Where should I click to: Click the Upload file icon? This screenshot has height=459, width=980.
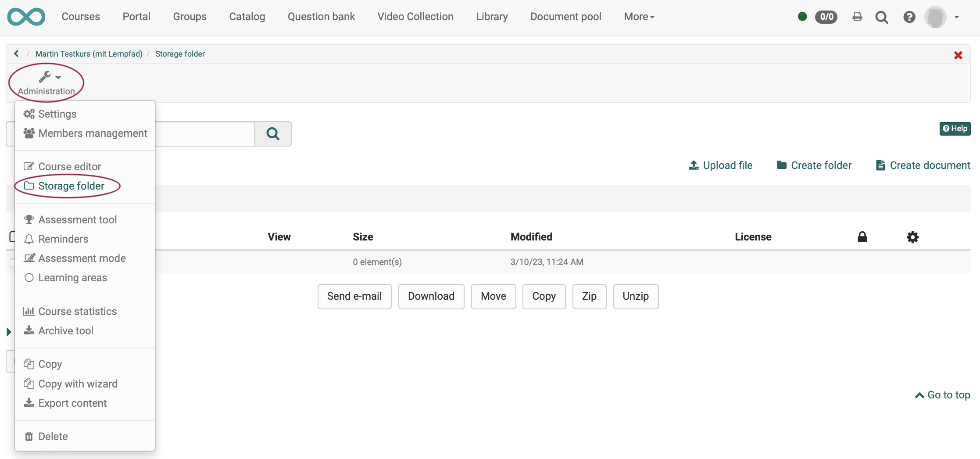[x=694, y=165]
